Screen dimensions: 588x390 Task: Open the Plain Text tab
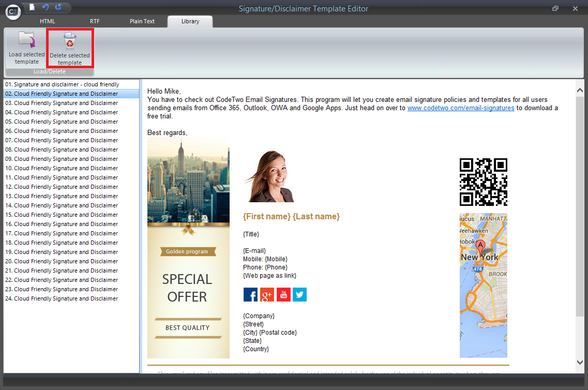pos(142,21)
